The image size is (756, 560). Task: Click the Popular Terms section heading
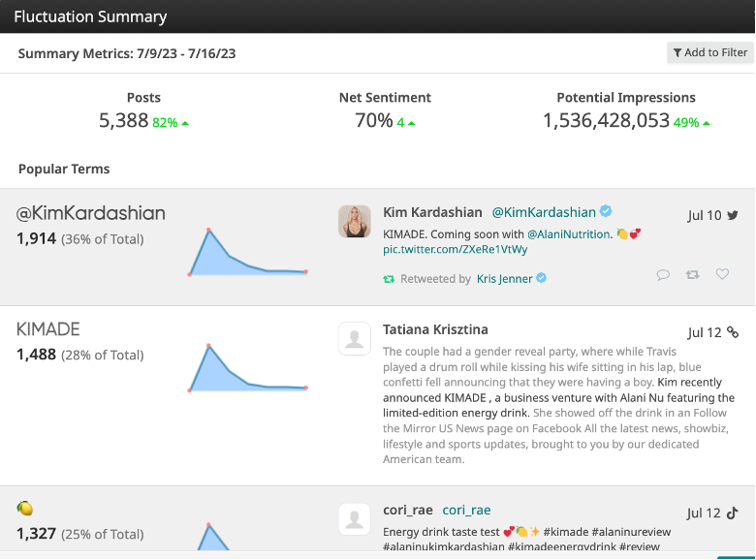(x=64, y=170)
